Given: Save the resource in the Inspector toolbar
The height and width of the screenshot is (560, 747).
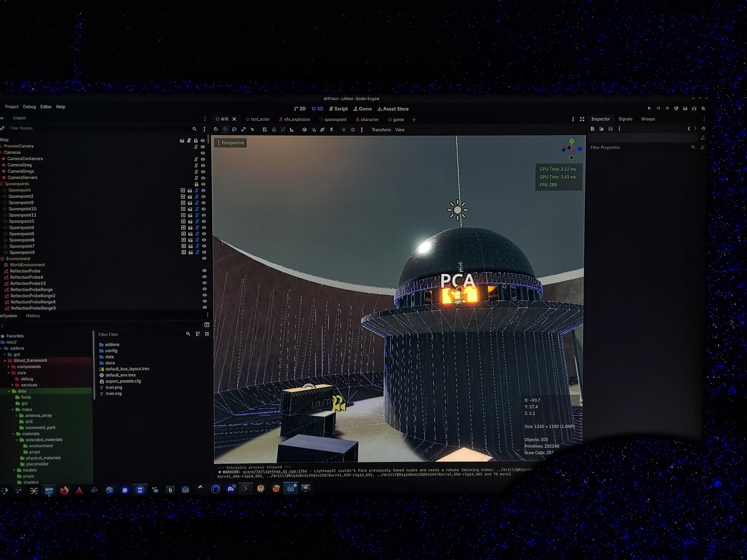Looking at the screenshot, I should pos(610,129).
